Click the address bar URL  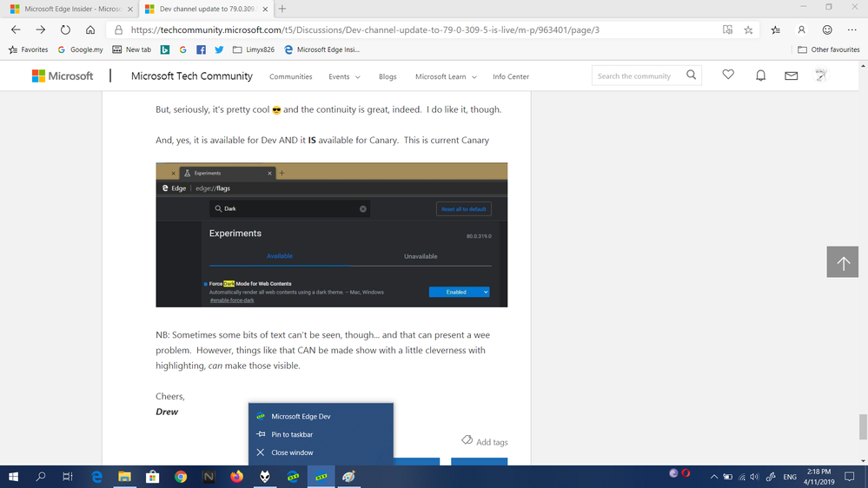[x=365, y=30]
